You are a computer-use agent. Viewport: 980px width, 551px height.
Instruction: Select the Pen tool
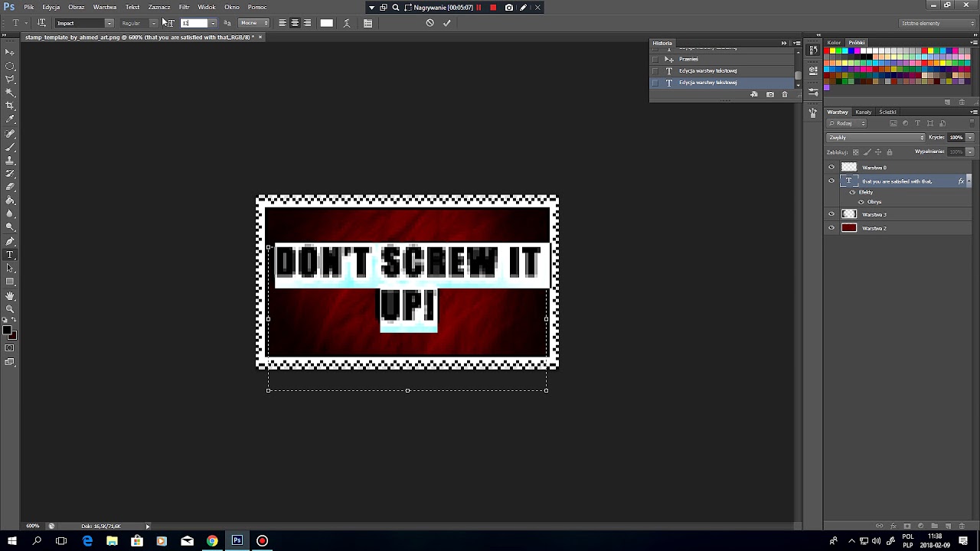point(10,241)
